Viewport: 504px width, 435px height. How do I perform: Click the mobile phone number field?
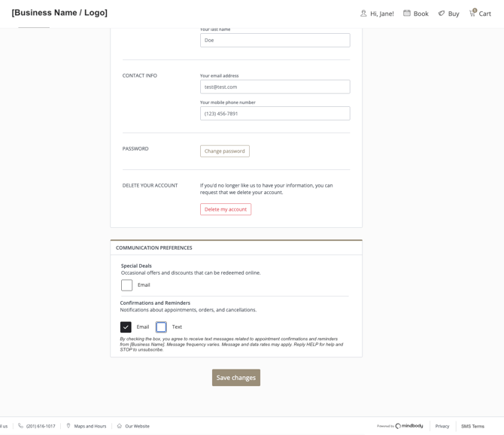275,114
